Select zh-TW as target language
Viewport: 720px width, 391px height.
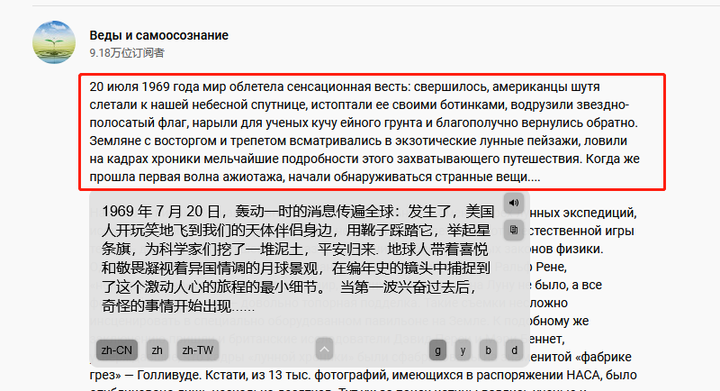(198, 351)
